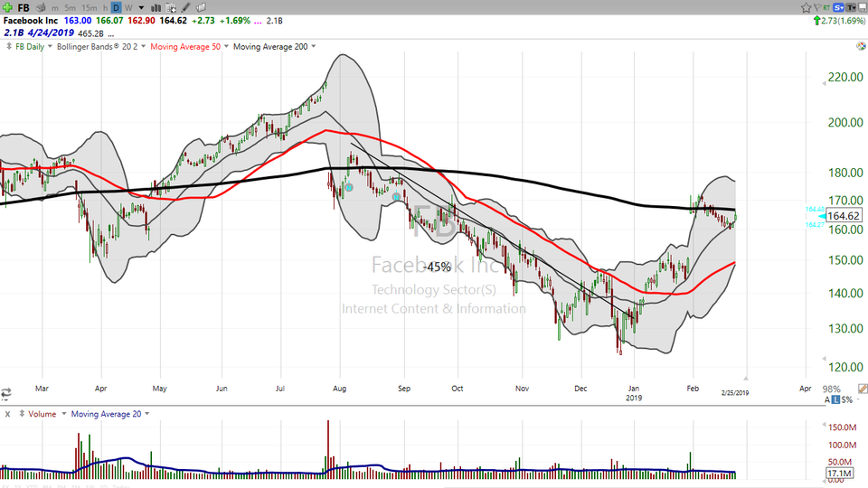Click the Moving Average 50 label
This screenshot has height=488, width=868.
coord(185,46)
